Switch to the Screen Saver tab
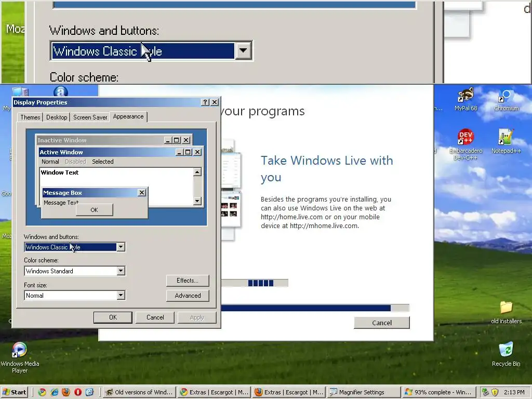Viewport: 532px width, 399px height. point(90,117)
